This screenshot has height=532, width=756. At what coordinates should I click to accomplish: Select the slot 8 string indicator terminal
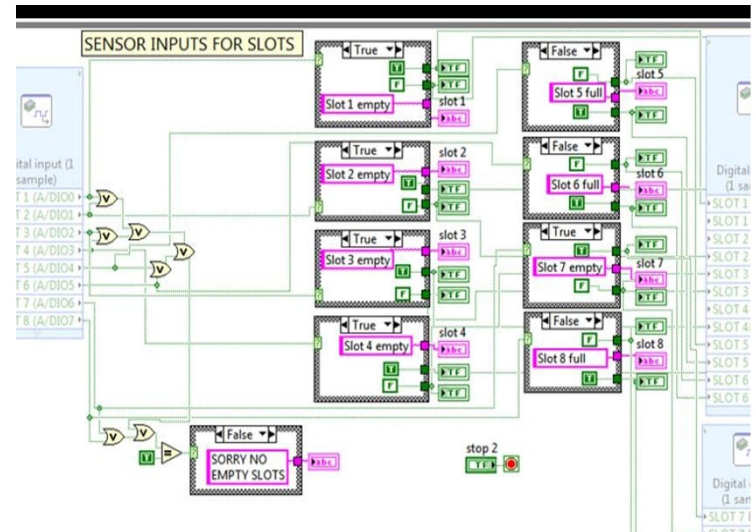pyautogui.click(x=651, y=361)
